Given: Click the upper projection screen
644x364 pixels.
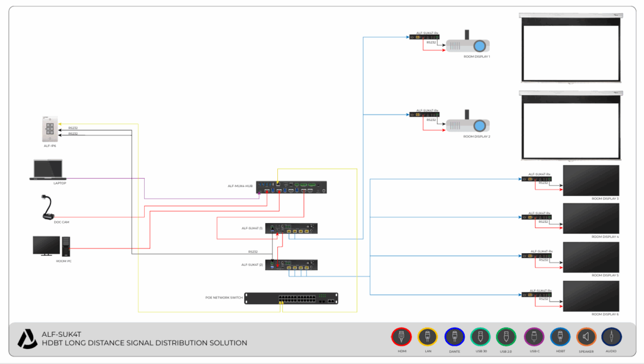Looking at the screenshot, I should pos(571,48).
